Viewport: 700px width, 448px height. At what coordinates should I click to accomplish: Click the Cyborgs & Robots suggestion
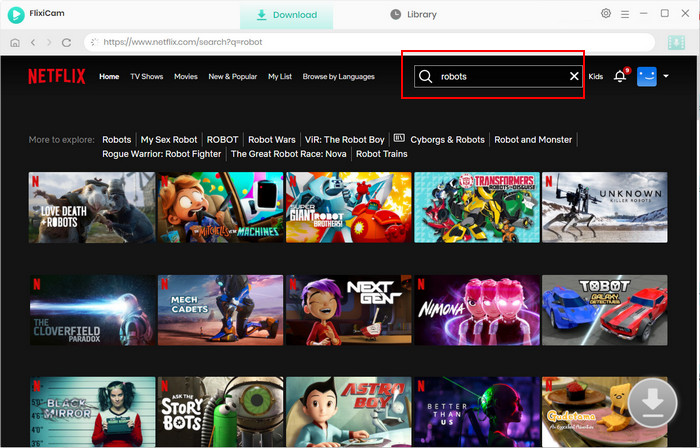point(447,140)
